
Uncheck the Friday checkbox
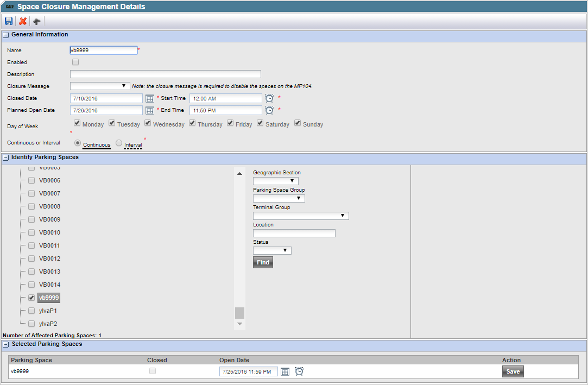[x=230, y=123]
